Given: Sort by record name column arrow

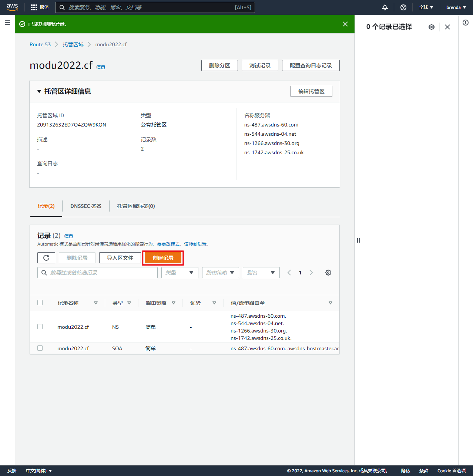Looking at the screenshot, I should (96, 303).
